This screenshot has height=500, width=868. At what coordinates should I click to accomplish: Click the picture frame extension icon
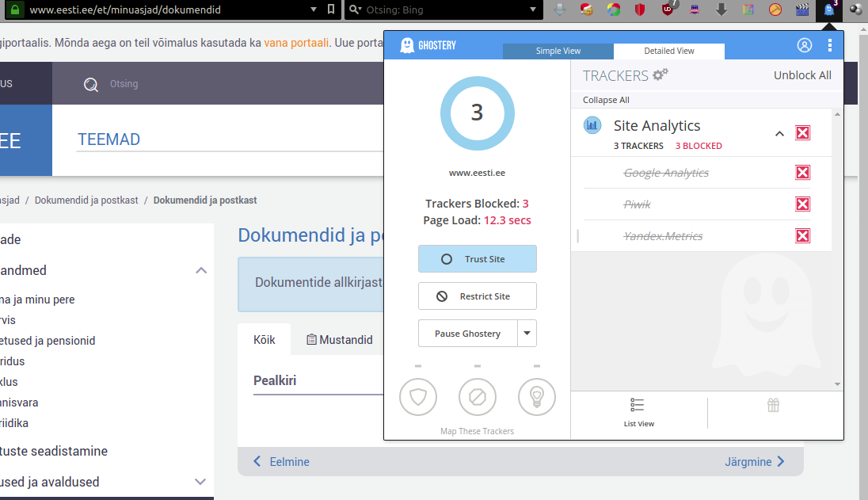click(748, 10)
